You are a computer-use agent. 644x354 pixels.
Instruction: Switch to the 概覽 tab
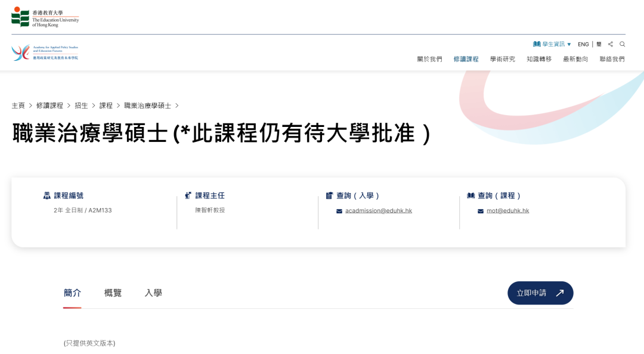[x=113, y=293]
